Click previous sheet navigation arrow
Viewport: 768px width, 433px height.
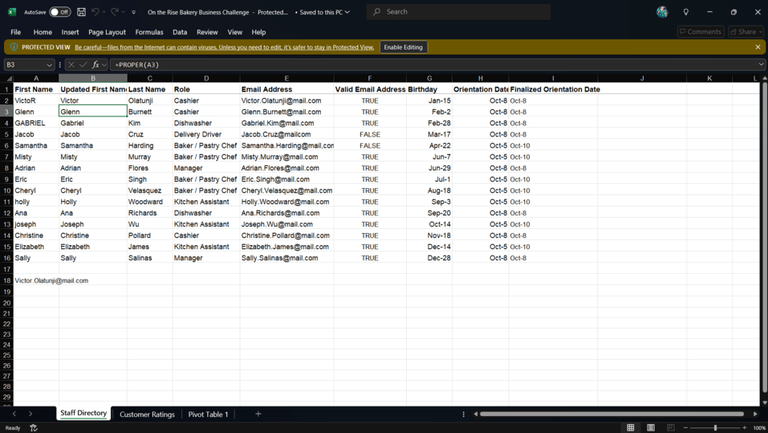tap(14, 414)
